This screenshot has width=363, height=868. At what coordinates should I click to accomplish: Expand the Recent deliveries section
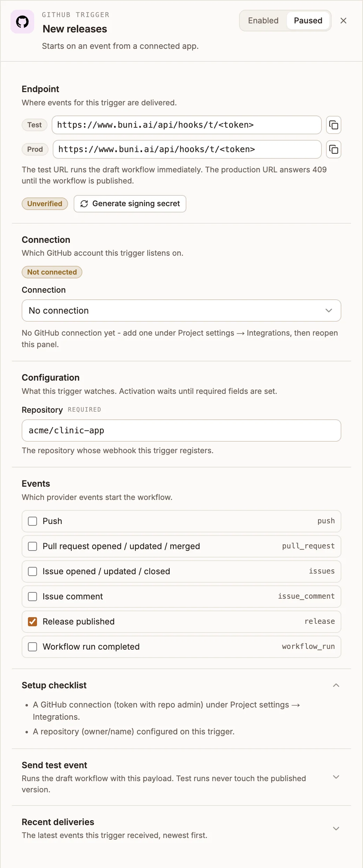pyautogui.click(x=336, y=829)
